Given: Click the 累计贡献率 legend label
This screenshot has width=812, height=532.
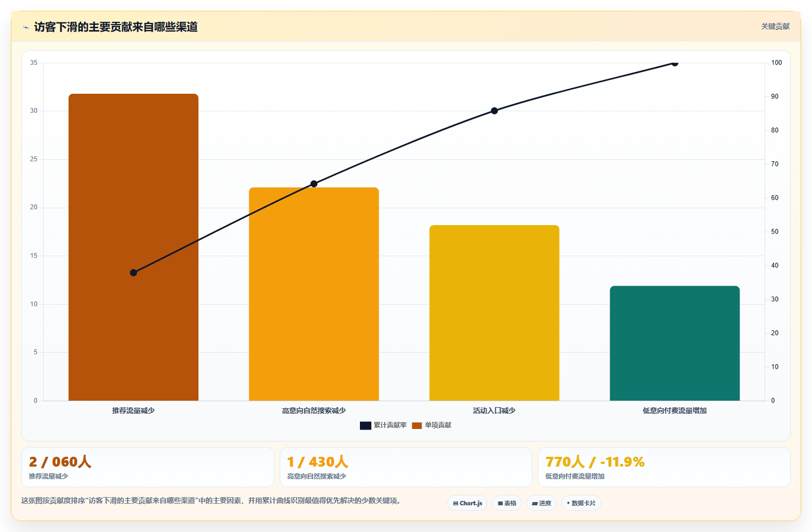Looking at the screenshot, I should 390,425.
